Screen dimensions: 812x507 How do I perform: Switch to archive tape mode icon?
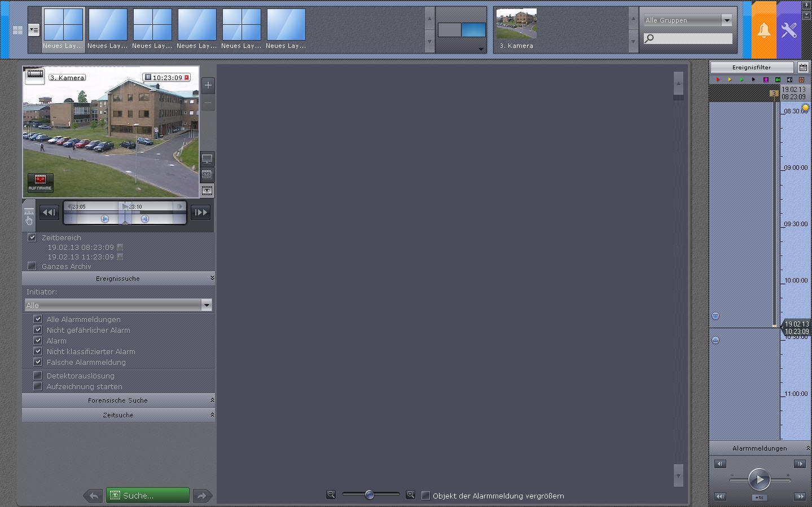207,175
